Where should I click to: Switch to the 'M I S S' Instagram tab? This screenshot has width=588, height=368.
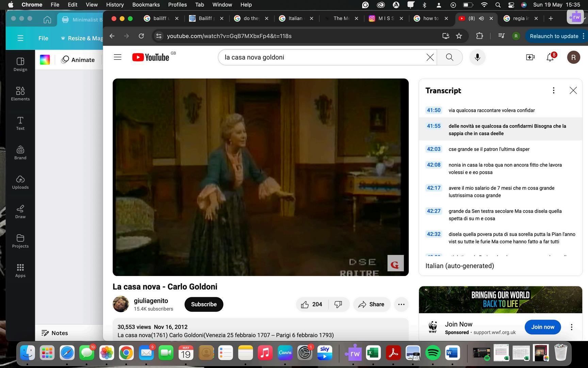pos(386,18)
